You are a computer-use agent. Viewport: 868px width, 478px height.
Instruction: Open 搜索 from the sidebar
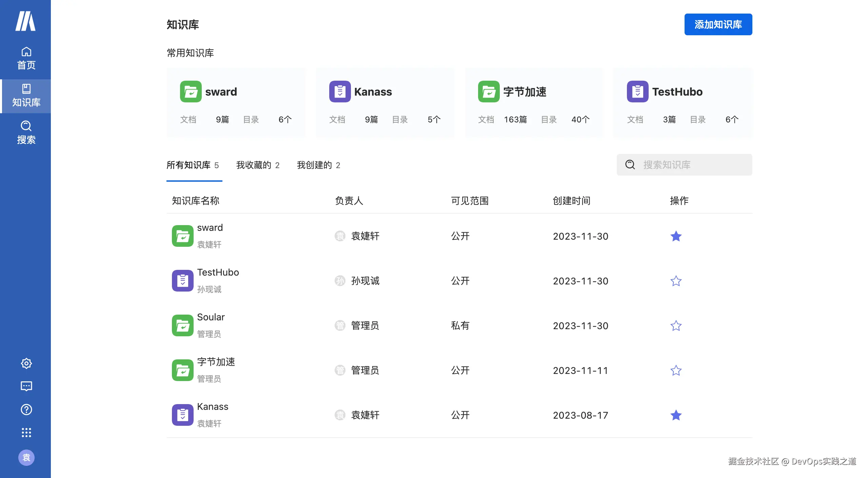[26, 133]
